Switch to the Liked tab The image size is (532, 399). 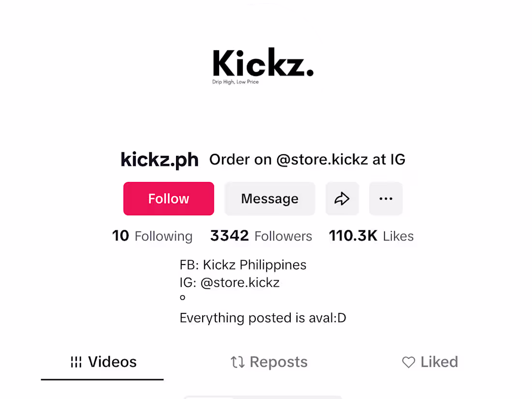(x=430, y=362)
